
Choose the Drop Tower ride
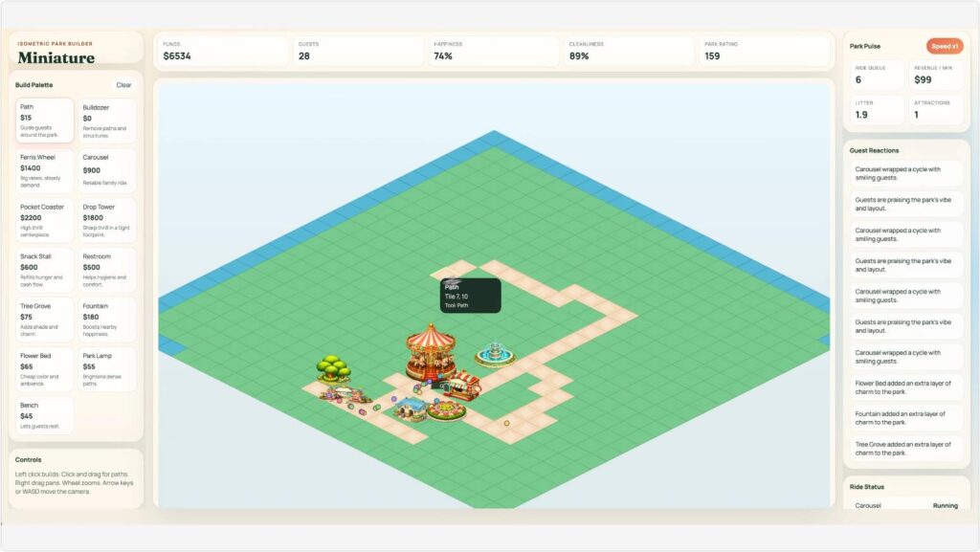coord(105,220)
